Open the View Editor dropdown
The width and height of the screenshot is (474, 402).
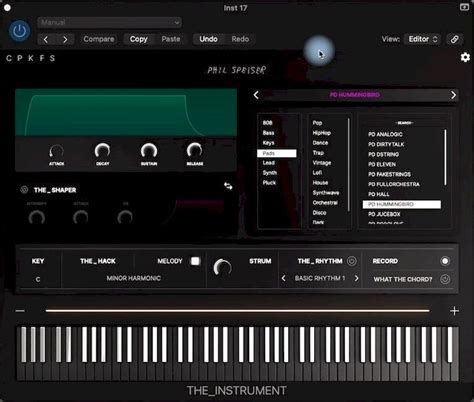[423, 39]
